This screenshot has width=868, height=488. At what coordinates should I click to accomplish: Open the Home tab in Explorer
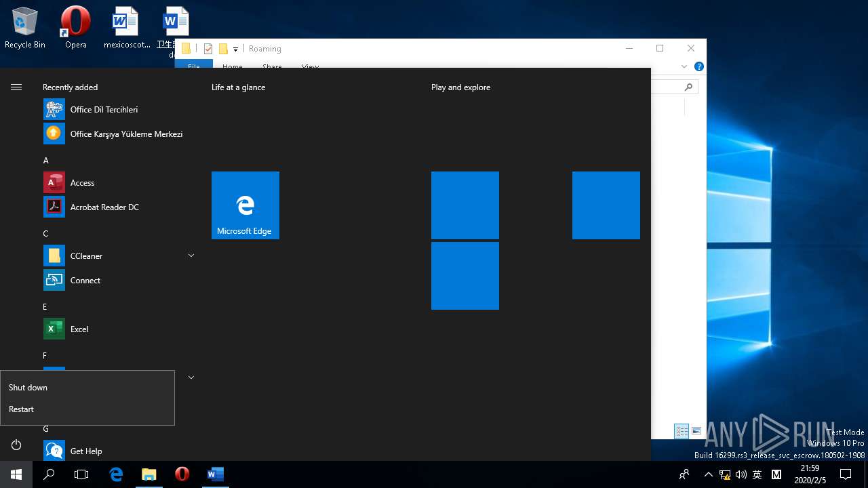coord(232,66)
